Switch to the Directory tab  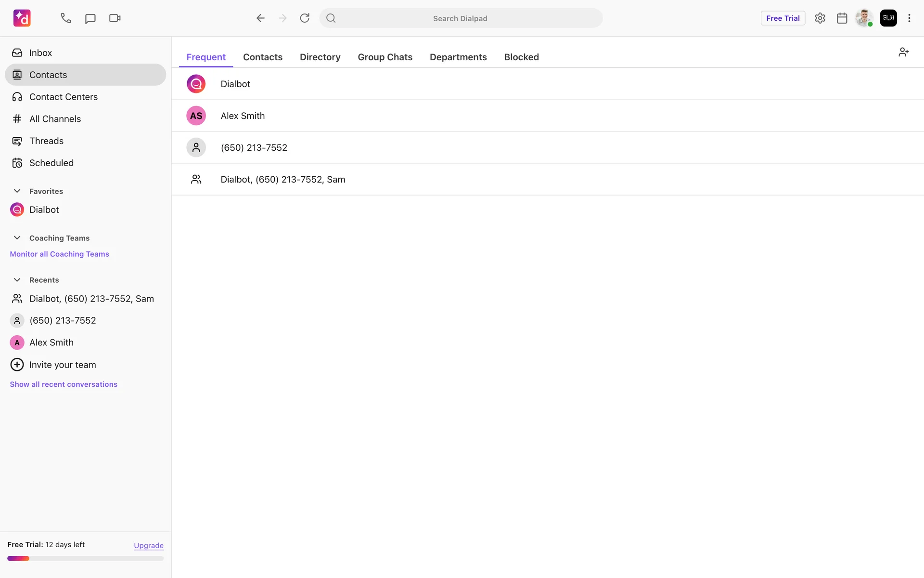coord(320,57)
